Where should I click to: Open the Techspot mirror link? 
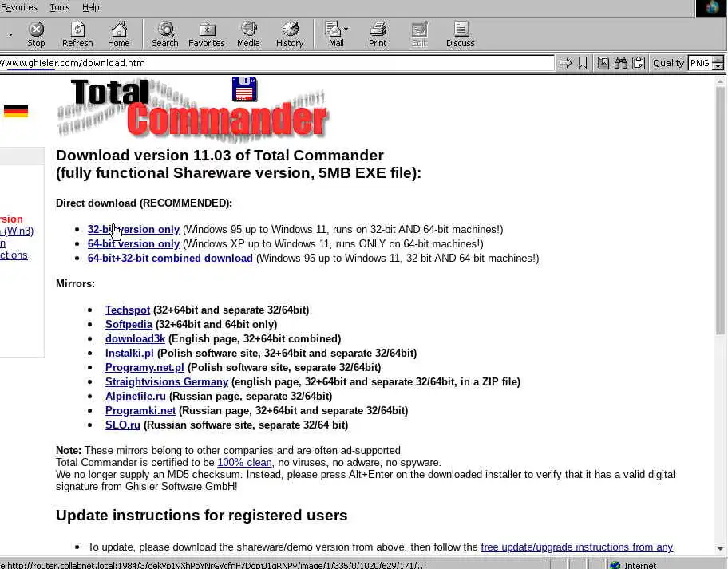click(x=128, y=310)
